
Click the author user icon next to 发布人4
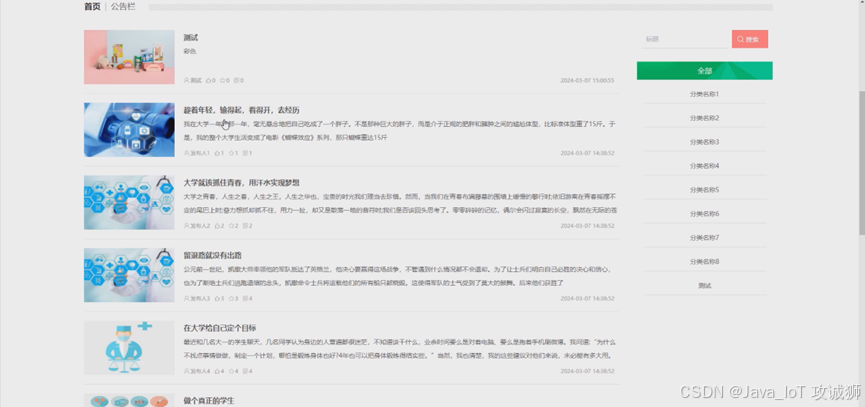tap(186, 372)
